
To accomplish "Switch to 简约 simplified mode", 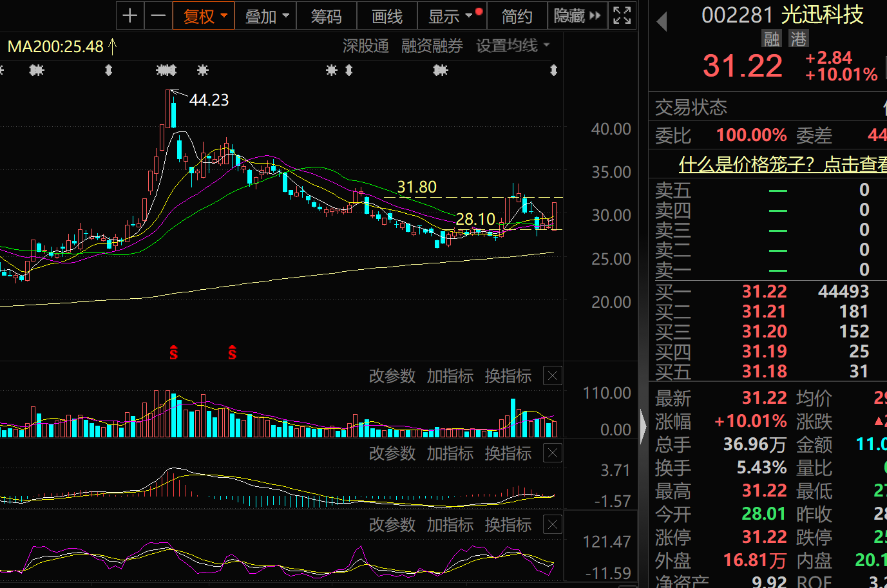I will tap(517, 15).
